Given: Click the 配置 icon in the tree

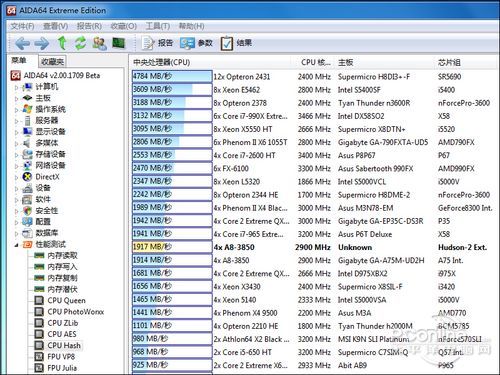Looking at the screenshot, I should (27, 222).
